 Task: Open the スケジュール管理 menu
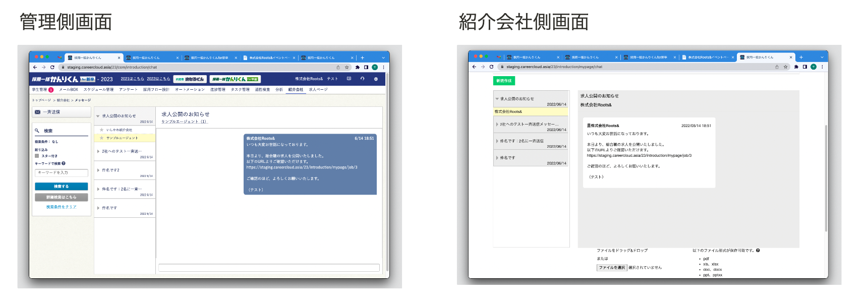(99, 90)
